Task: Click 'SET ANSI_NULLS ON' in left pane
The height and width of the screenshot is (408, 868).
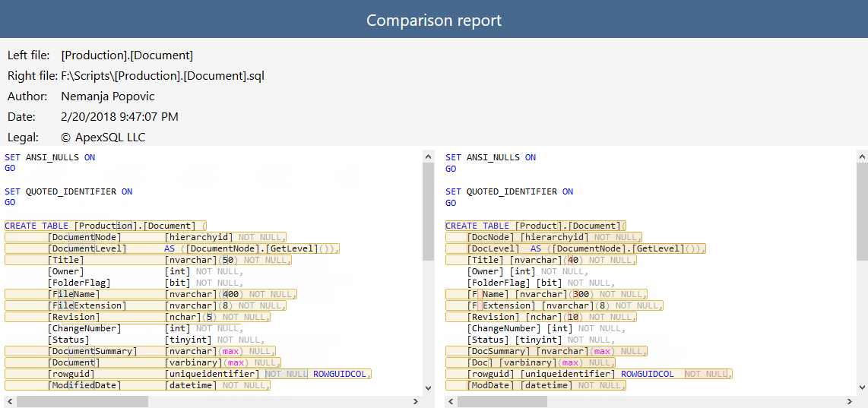Action: (x=50, y=157)
